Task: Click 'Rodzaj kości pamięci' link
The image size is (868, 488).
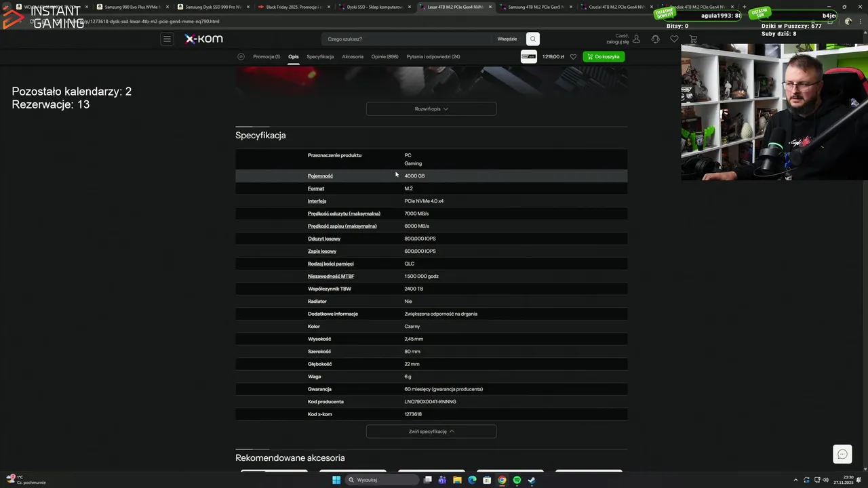Action: click(x=330, y=264)
